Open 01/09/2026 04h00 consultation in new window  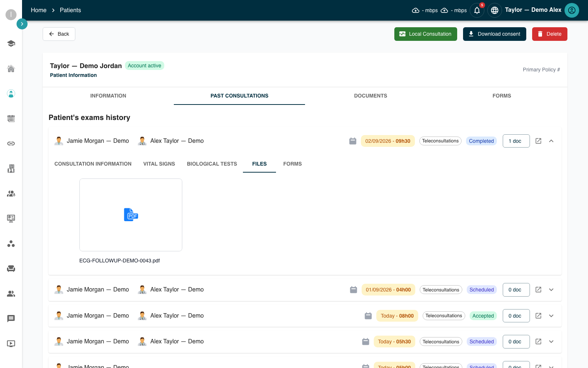click(538, 290)
